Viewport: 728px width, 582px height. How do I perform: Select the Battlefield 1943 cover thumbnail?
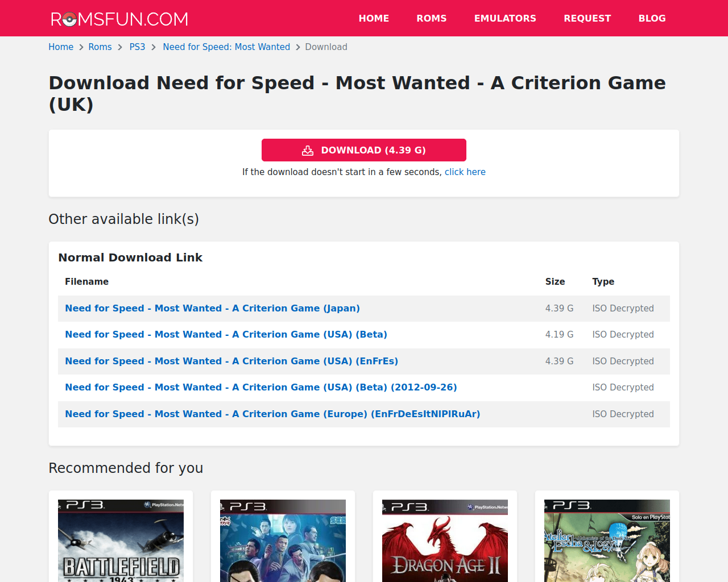coord(121,541)
